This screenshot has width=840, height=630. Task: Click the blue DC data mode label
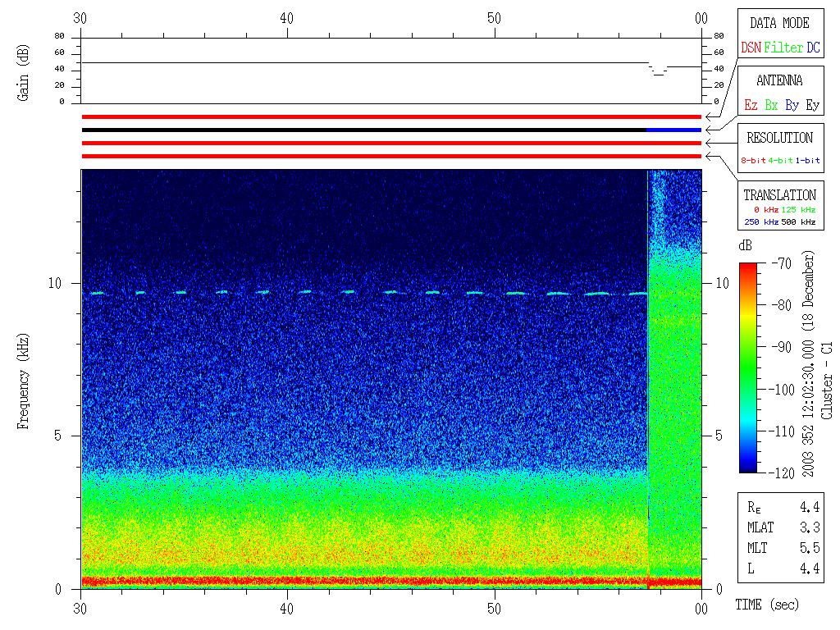[x=812, y=48]
